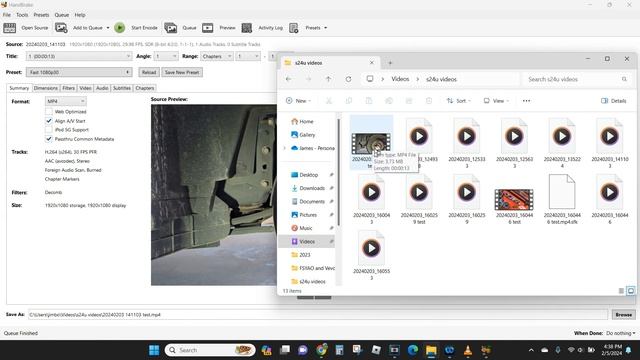This screenshot has height=360, width=640.
Task: Open the Sort dropdown in Explorer
Action: (459, 101)
